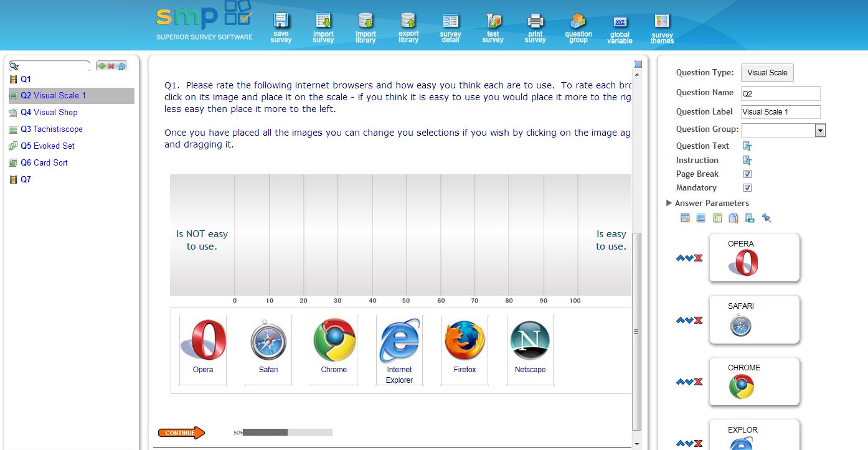Image resolution: width=868 pixels, height=450 pixels.
Task: Delete the OPERA answer with red X
Action: pos(698,258)
